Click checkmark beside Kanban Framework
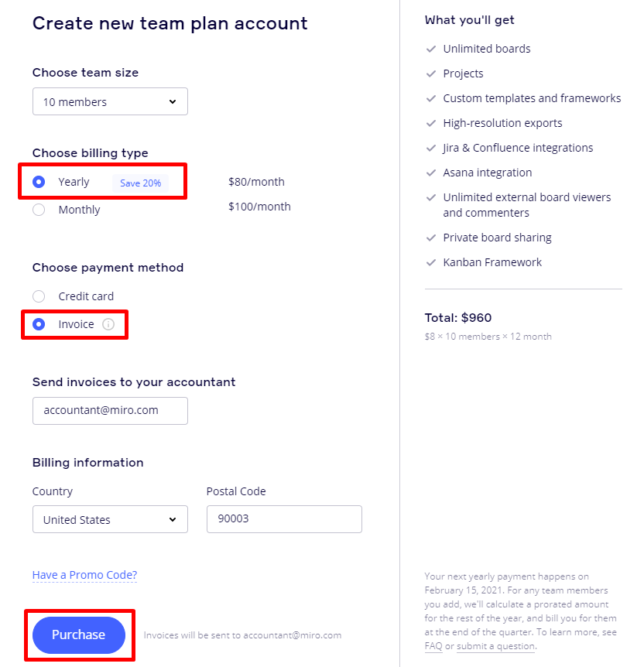Image resolution: width=644 pixels, height=667 pixels. (x=431, y=262)
